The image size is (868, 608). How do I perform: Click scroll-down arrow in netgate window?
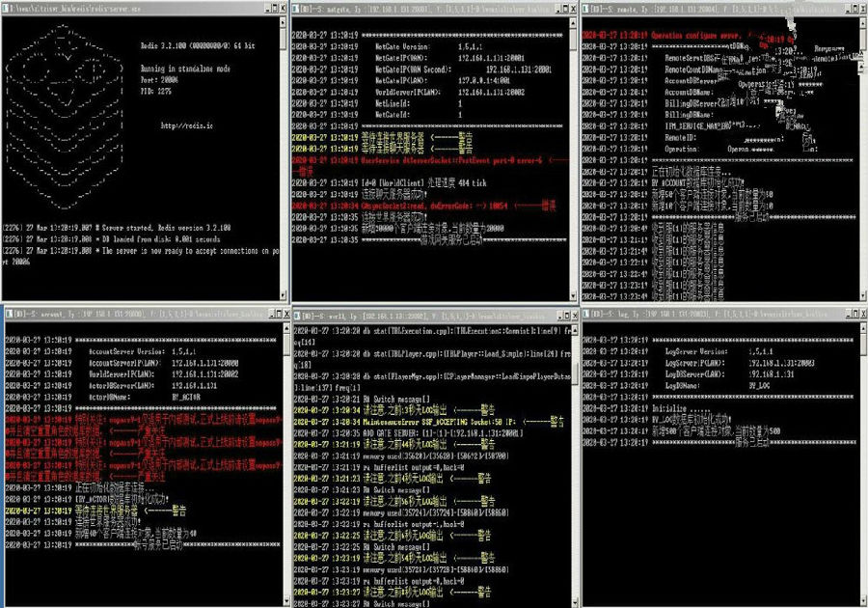[x=573, y=296]
